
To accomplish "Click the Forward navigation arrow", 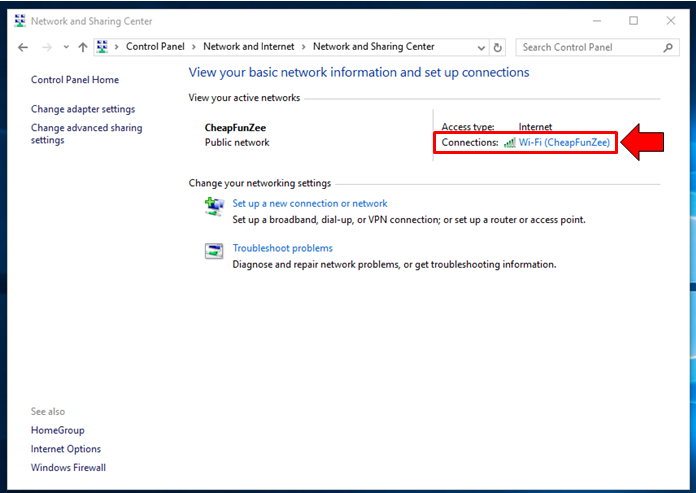I will [46, 47].
